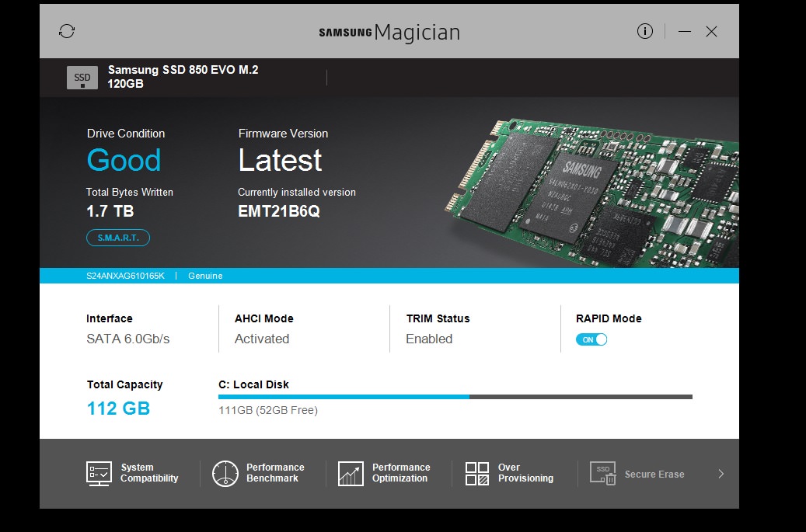Click the C: Local Disk usage bar

[x=455, y=396]
